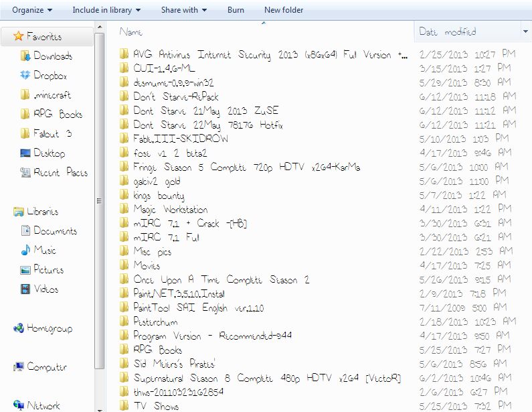The width and height of the screenshot is (532, 412).
Task: Select Program Version - Recommended-944 folder
Action: (x=212, y=336)
